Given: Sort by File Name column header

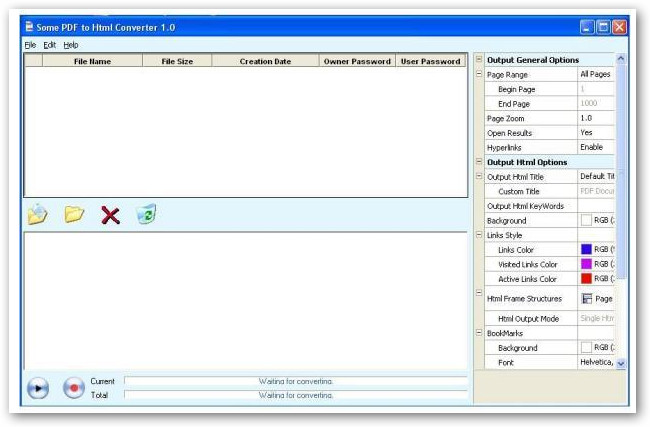Looking at the screenshot, I should pos(92,61).
